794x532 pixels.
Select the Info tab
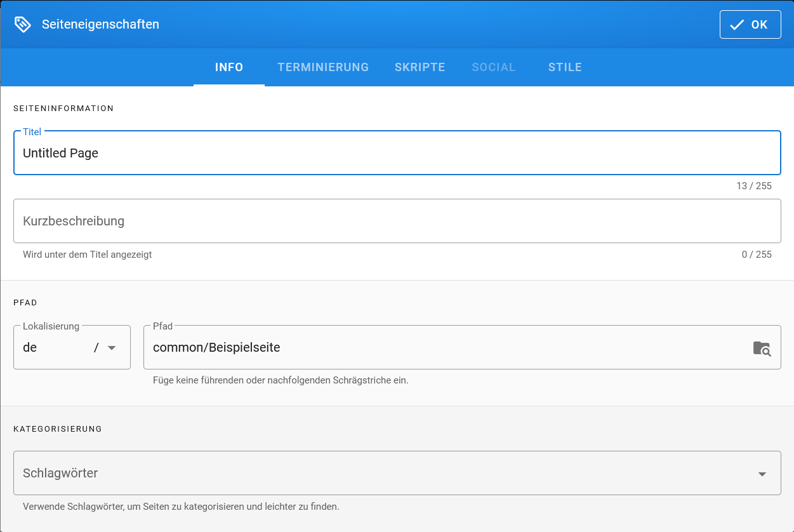click(229, 67)
